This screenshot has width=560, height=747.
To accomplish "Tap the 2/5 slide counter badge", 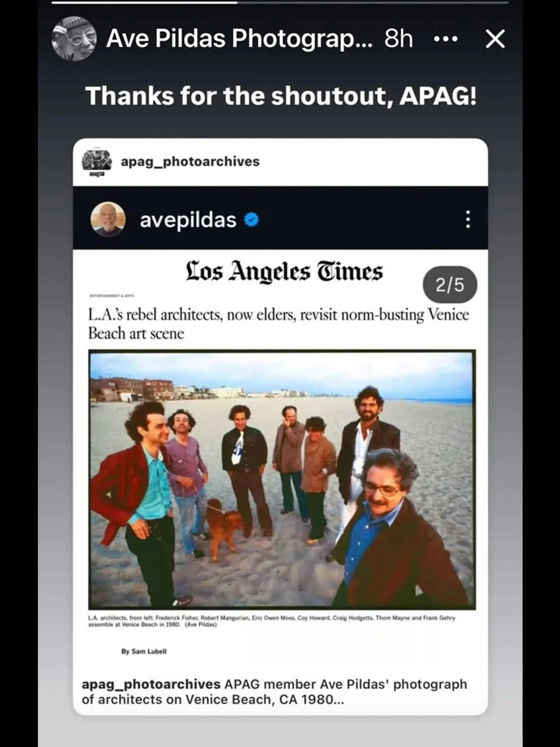I will pyautogui.click(x=450, y=285).
